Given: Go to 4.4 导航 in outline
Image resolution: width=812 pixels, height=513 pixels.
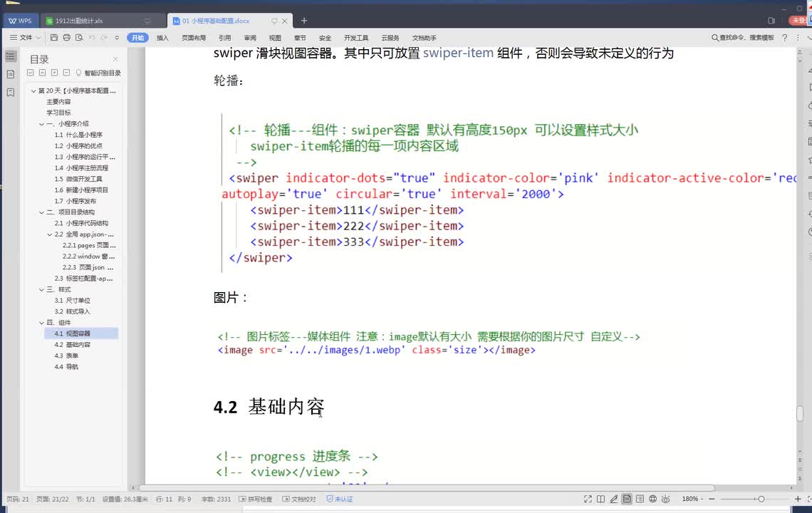Looking at the screenshot, I should point(66,367).
